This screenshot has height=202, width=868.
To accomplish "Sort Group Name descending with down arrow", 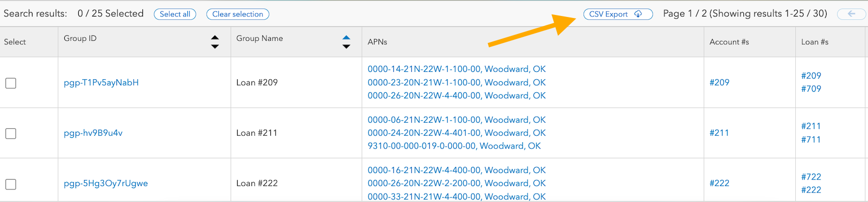I will click(x=346, y=46).
